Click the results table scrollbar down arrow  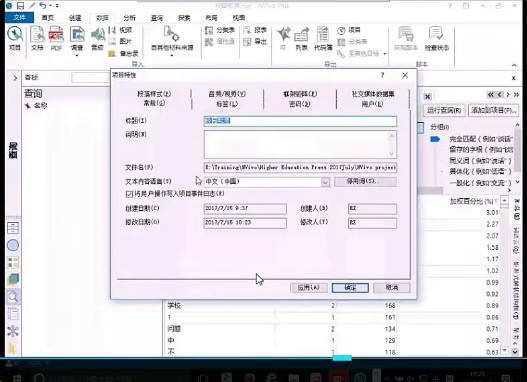click(504, 350)
